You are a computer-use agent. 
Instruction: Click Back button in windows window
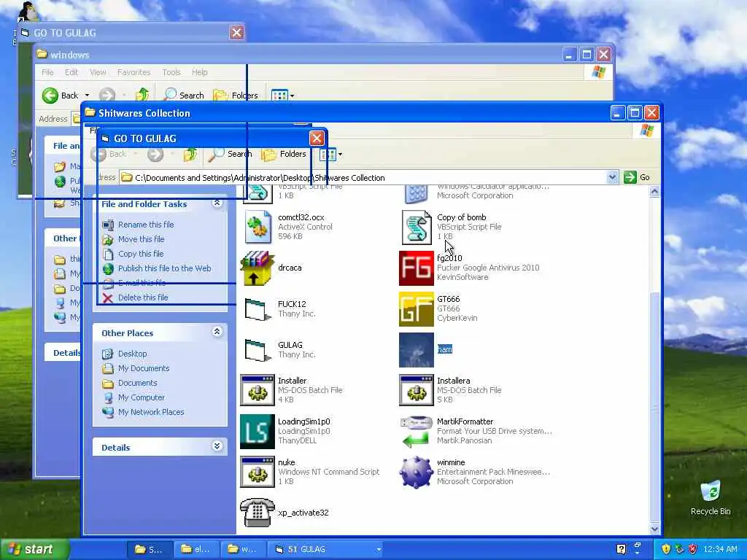click(x=61, y=96)
